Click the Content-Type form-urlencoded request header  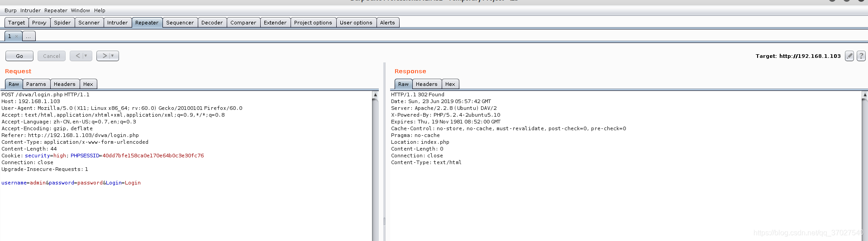coord(75,142)
